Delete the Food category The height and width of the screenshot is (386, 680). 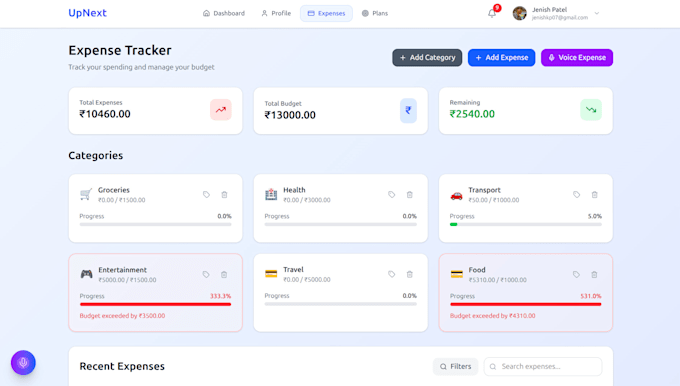click(x=594, y=275)
